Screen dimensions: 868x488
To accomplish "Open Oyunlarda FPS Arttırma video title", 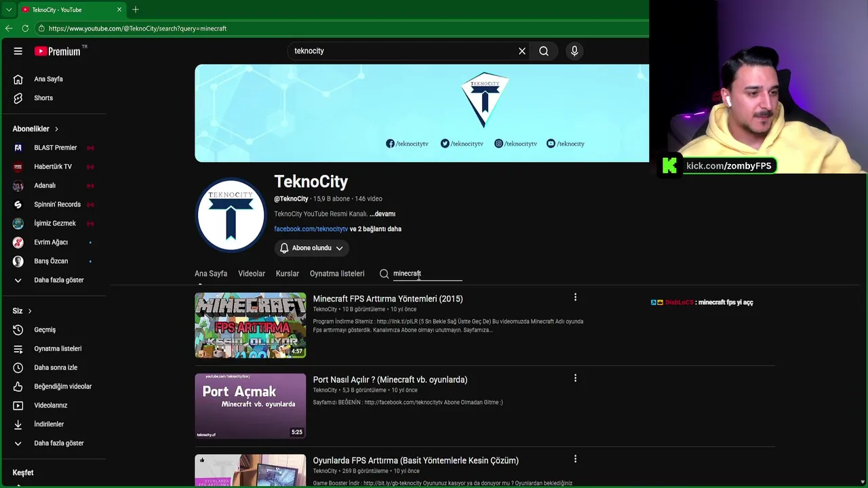I will [x=416, y=460].
